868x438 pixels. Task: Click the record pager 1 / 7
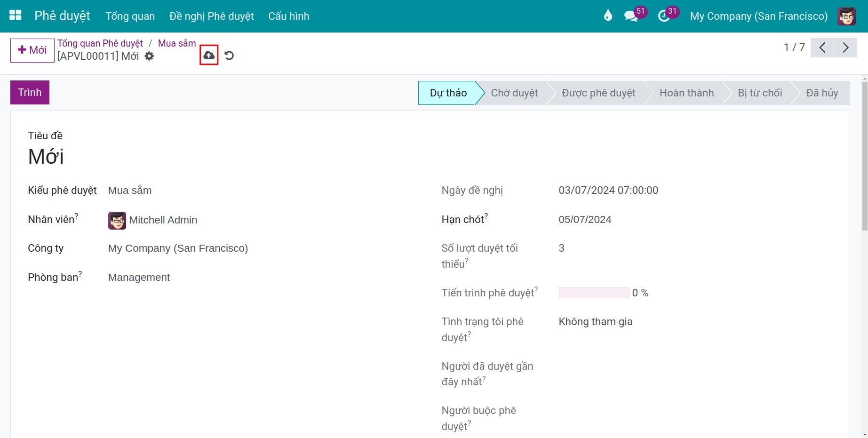[794, 48]
